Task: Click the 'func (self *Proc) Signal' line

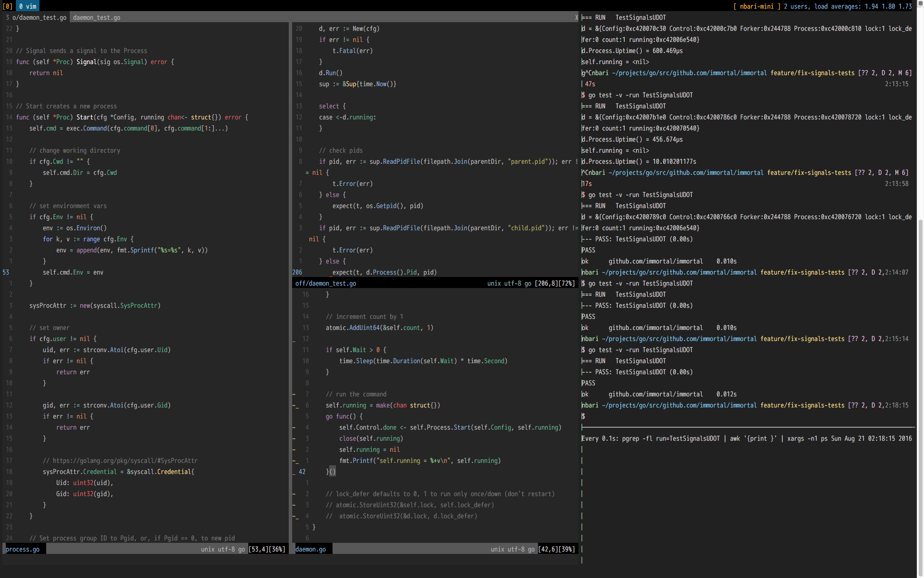Action: [95, 62]
